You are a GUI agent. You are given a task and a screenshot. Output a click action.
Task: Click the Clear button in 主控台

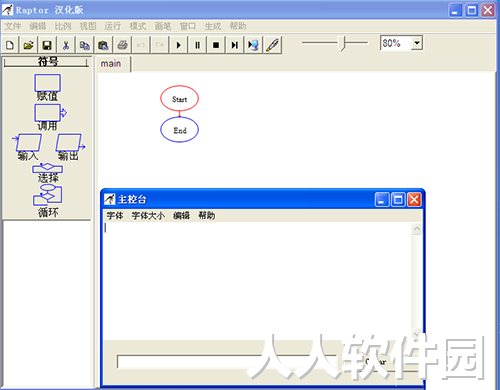tap(377, 361)
